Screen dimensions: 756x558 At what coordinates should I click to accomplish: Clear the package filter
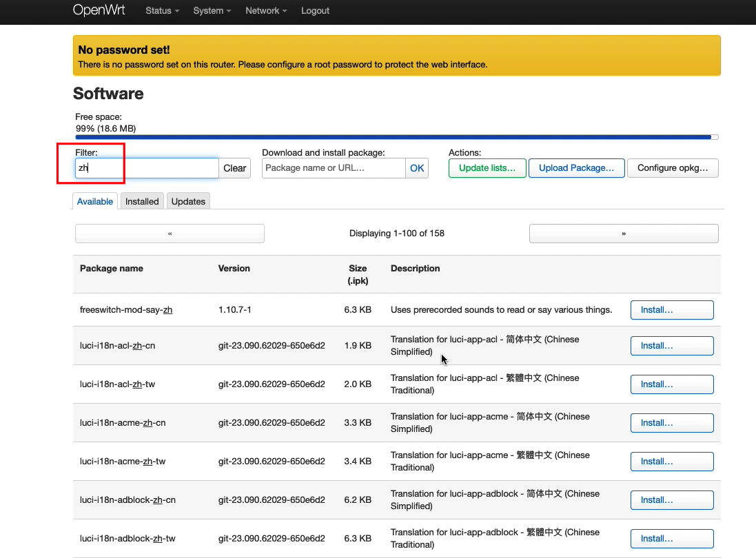(x=234, y=168)
